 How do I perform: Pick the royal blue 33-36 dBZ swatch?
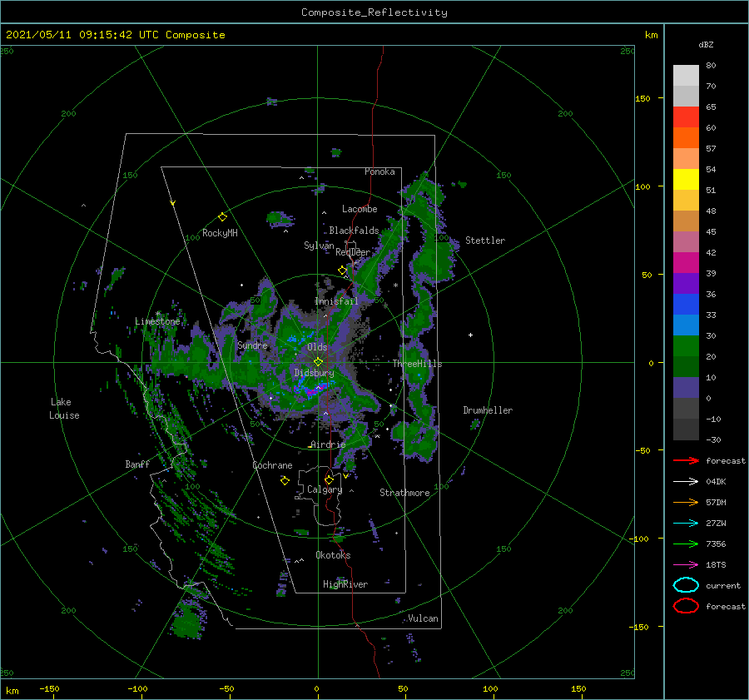[x=686, y=304]
